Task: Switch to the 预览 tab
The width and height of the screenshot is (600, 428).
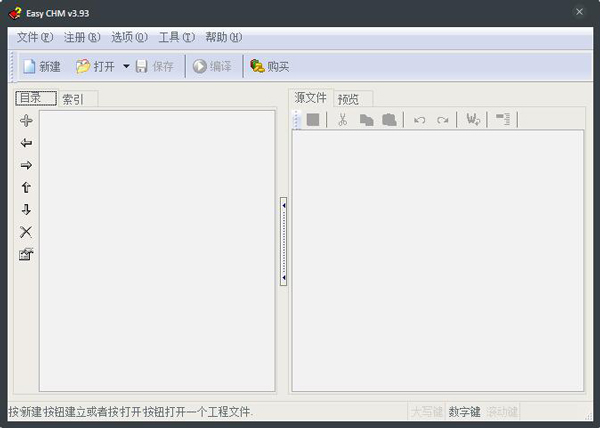Action: click(352, 99)
